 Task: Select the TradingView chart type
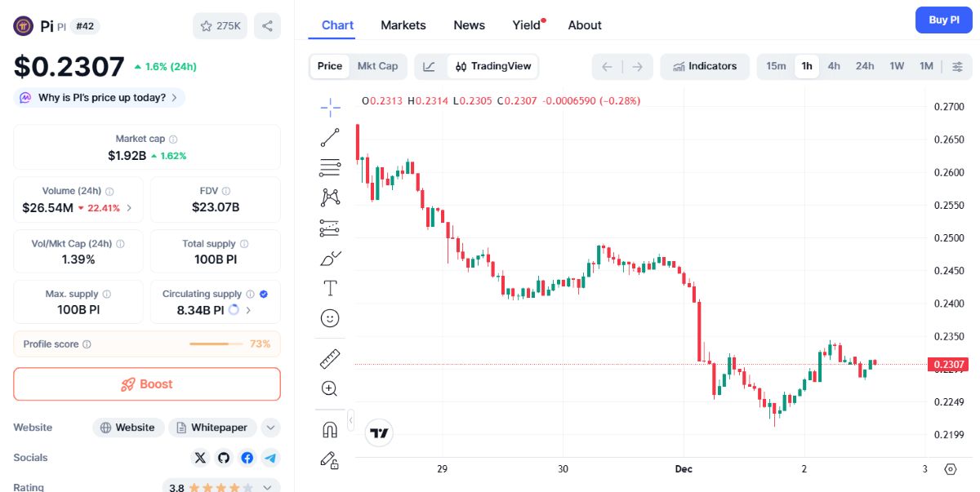point(493,66)
